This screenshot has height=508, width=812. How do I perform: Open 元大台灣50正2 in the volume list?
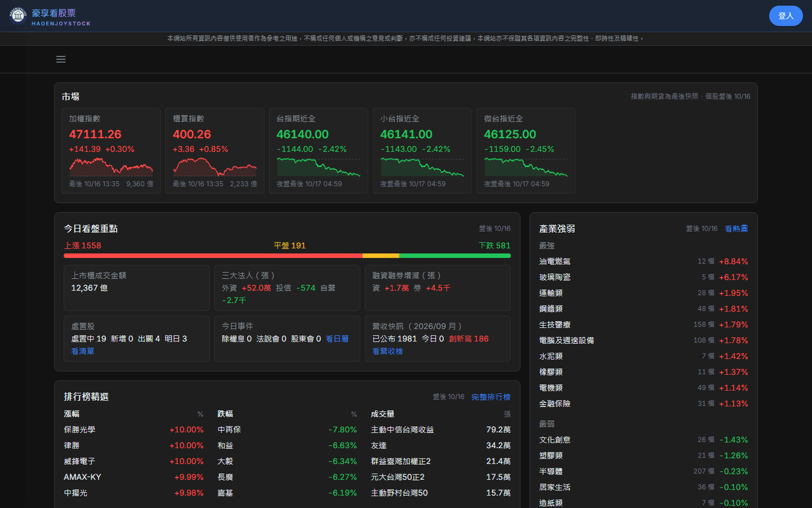pyautogui.click(x=441, y=477)
